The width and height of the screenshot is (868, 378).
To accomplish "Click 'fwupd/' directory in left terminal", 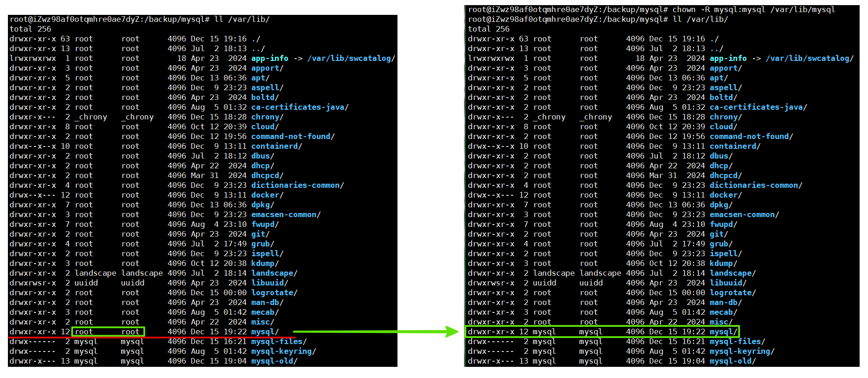I will click(265, 225).
